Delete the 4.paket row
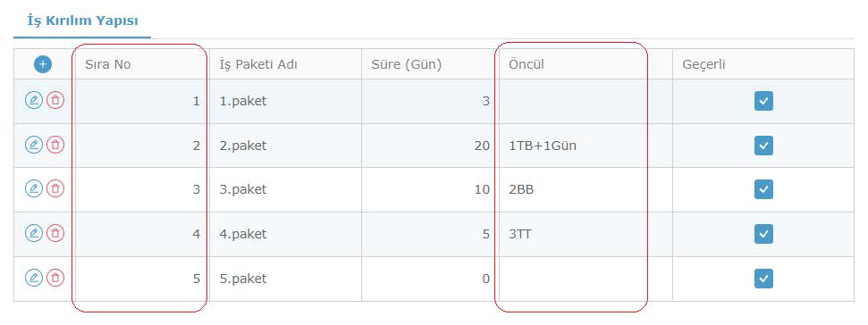 coord(55,233)
